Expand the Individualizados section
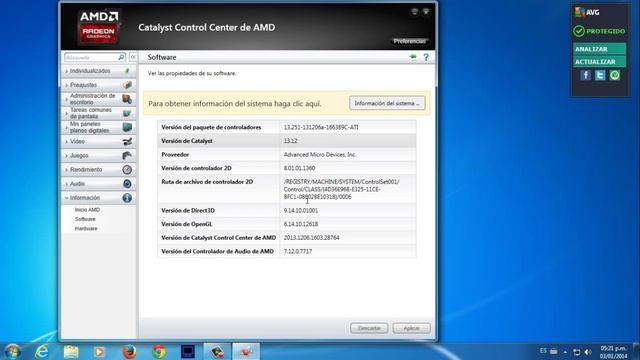This screenshot has width=640, height=360. coord(90,71)
